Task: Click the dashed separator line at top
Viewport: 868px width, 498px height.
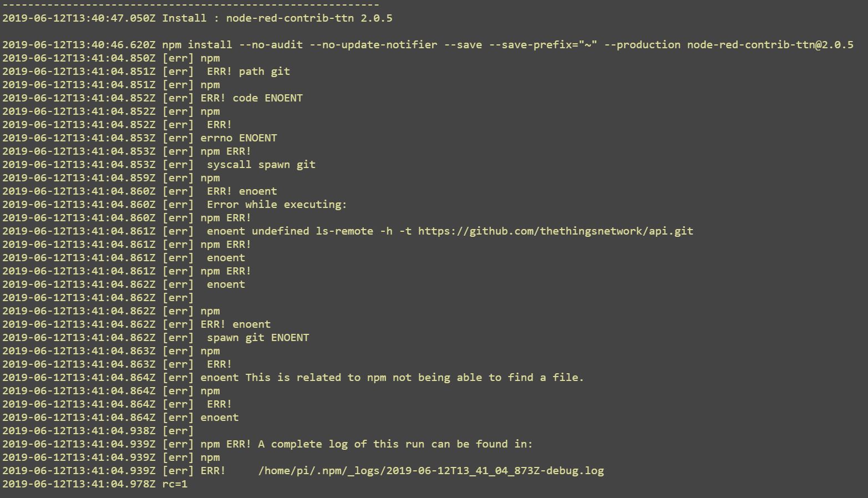Action: [191, 4]
